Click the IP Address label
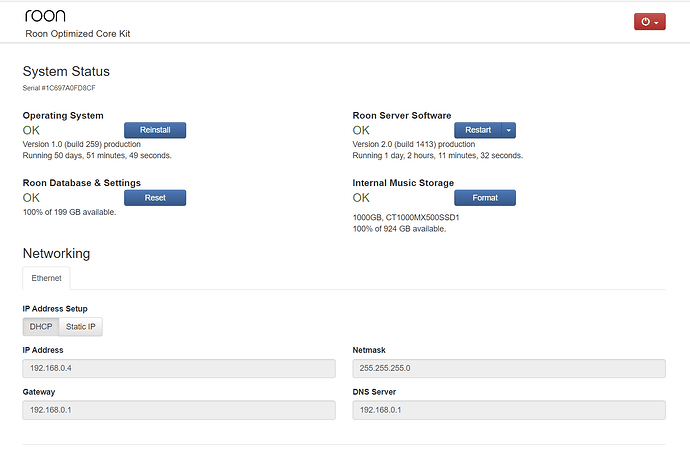 tap(43, 350)
